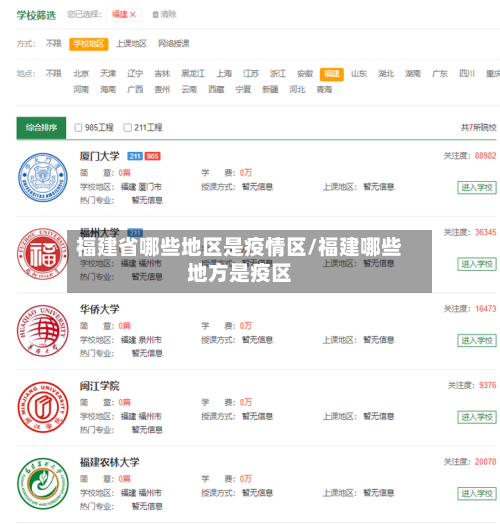This screenshot has width=500, height=524.
Task: Choose 云南 location filter
Action: [189, 89]
